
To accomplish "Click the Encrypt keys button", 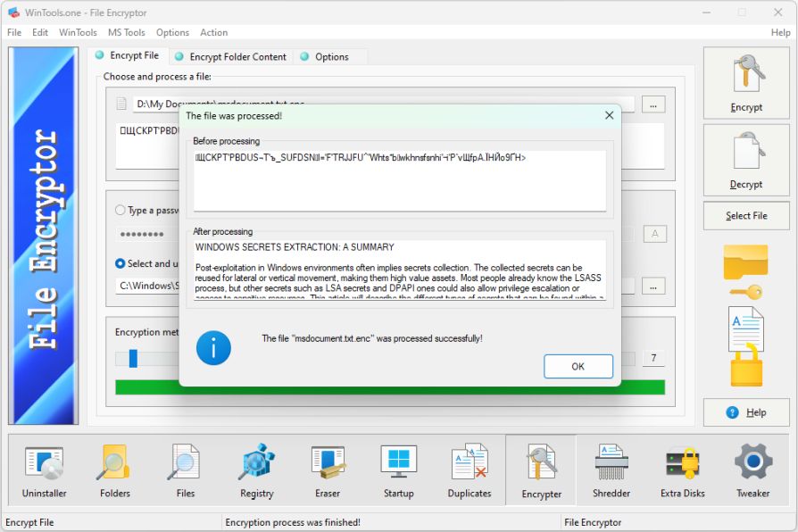I will [x=746, y=84].
